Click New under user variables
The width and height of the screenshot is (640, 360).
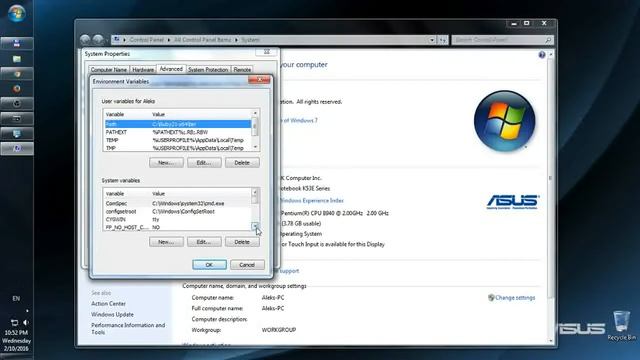tap(166, 162)
